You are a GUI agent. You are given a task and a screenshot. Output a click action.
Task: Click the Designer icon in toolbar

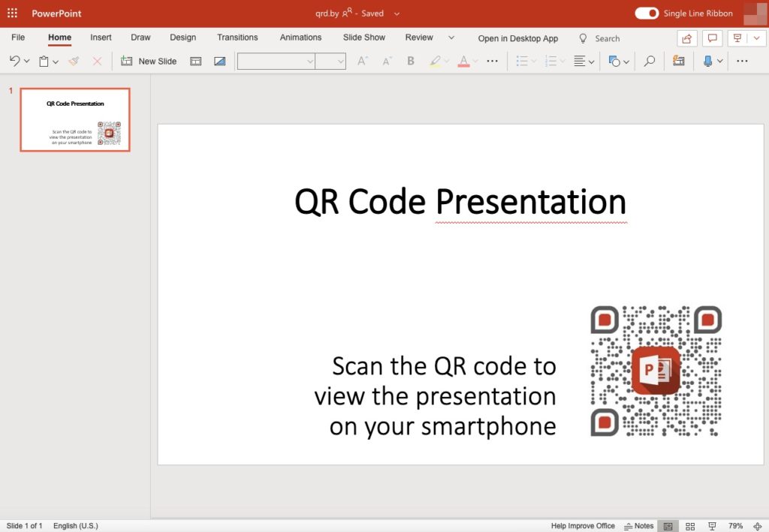(679, 61)
